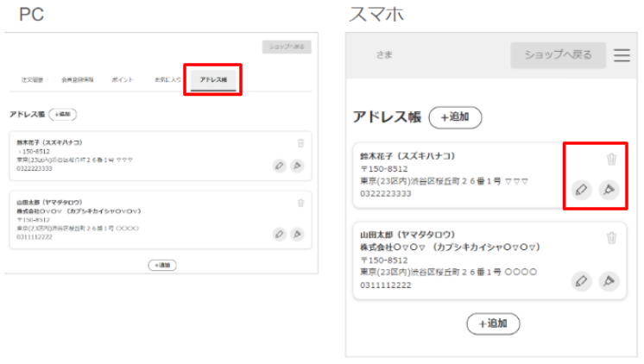Switch to the 注文履歴 tab
Image resolution: width=644 pixels, height=364 pixels.
click(x=33, y=79)
